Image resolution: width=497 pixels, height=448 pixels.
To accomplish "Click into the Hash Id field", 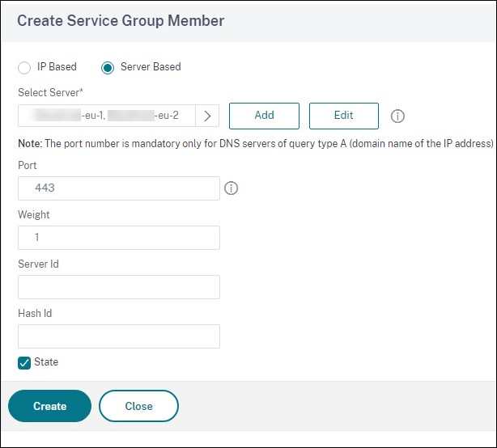I will pos(118,336).
